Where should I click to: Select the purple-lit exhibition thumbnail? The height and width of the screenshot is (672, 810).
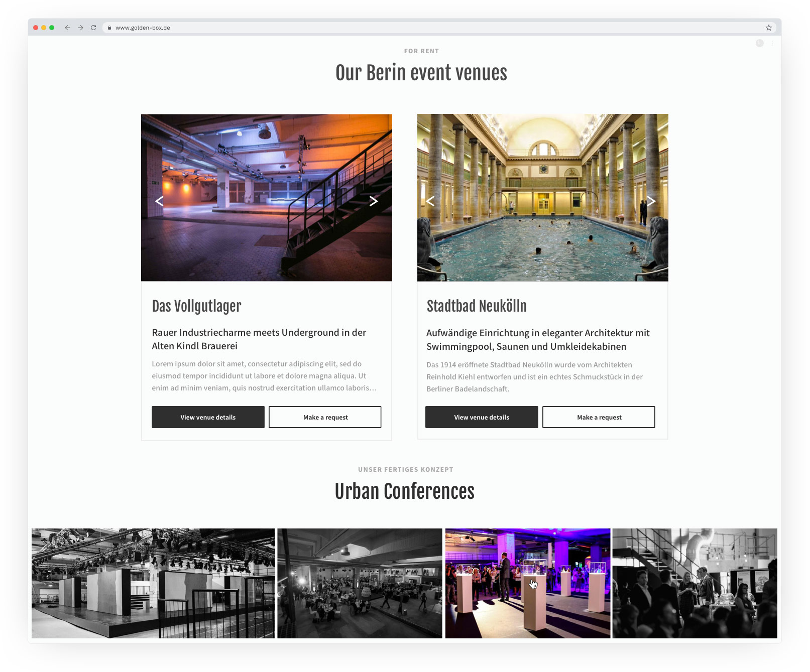tap(527, 583)
